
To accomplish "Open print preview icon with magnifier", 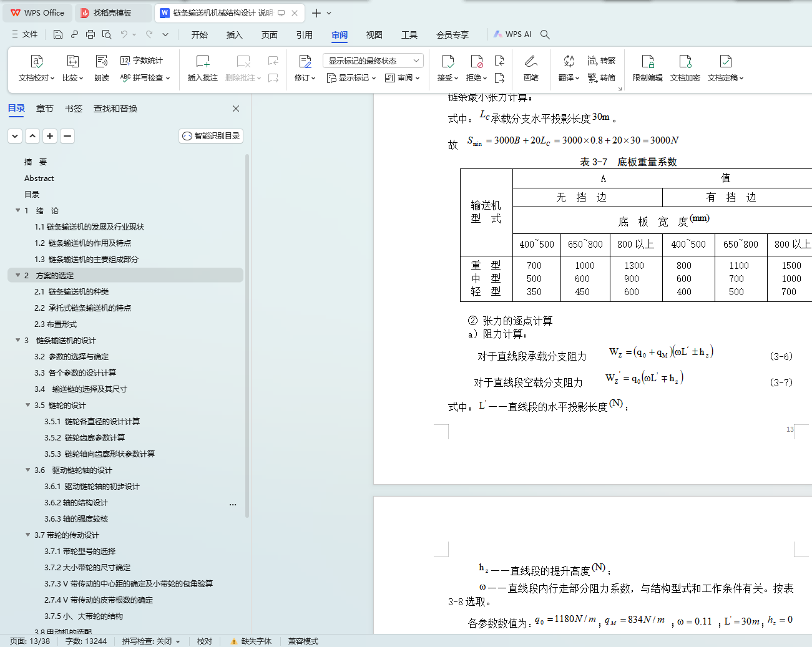I will point(107,34).
